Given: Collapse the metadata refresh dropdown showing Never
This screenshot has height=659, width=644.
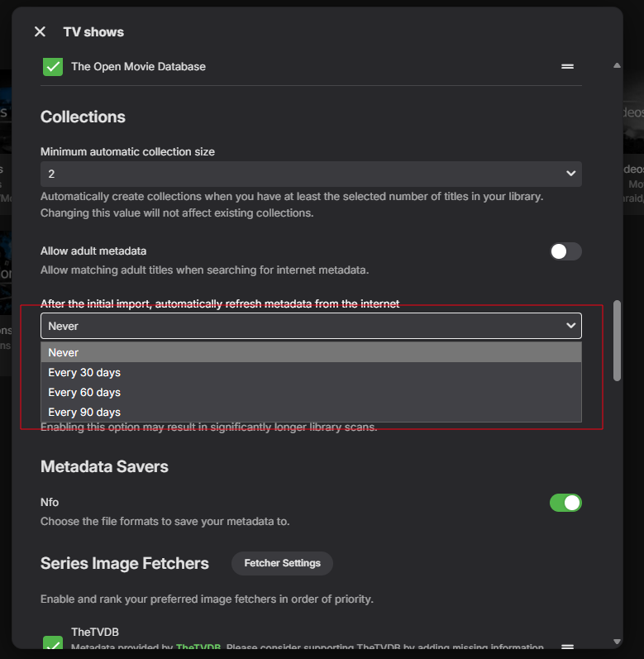Looking at the screenshot, I should pos(311,326).
